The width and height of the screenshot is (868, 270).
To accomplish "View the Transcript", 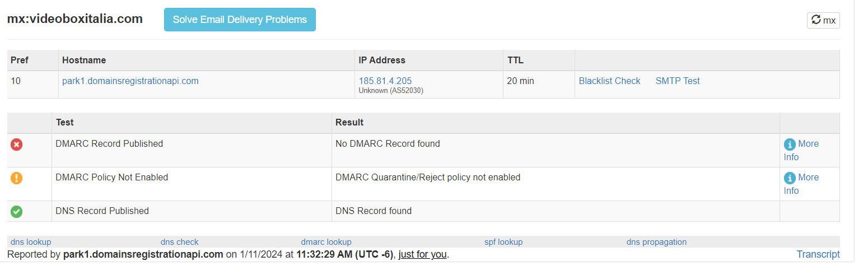I will 818,254.
